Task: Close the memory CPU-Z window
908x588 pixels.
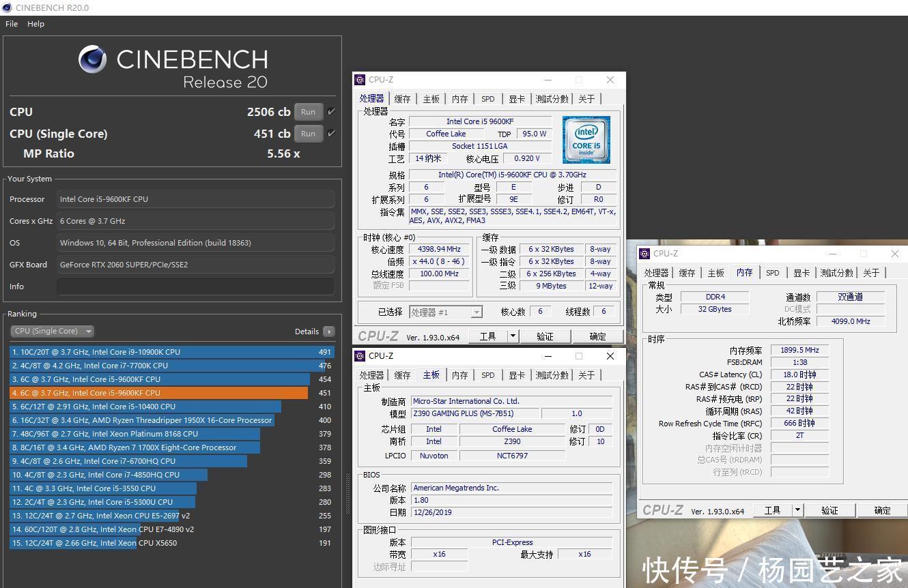Action: [x=895, y=254]
